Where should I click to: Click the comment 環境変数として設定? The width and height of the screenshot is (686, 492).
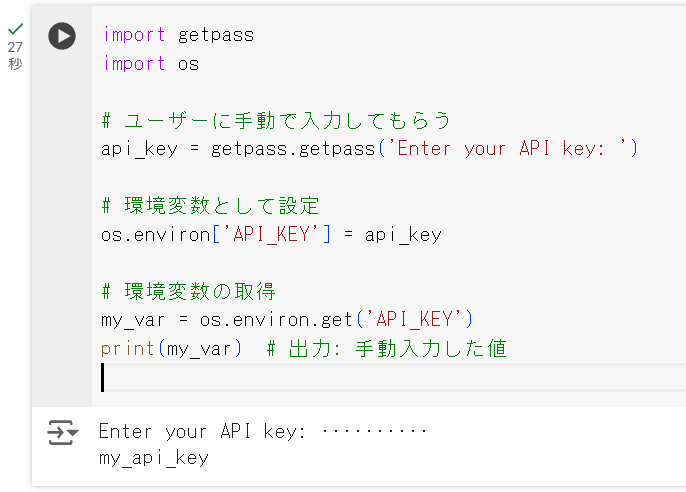coord(210,206)
